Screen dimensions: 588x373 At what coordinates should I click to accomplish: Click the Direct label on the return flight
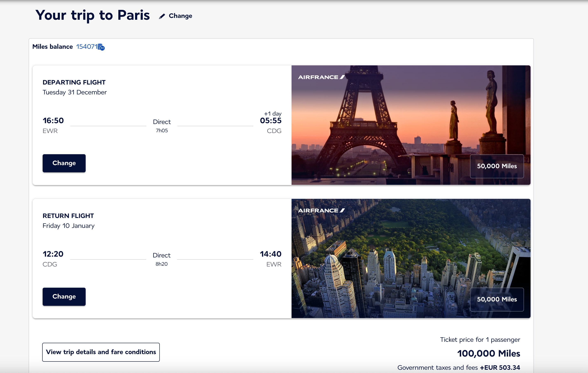161,255
